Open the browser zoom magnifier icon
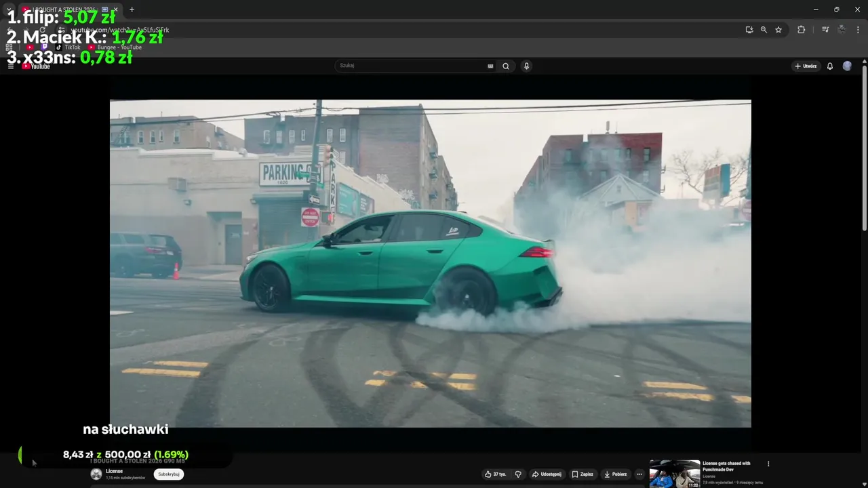Image resolution: width=868 pixels, height=488 pixels. click(x=764, y=30)
